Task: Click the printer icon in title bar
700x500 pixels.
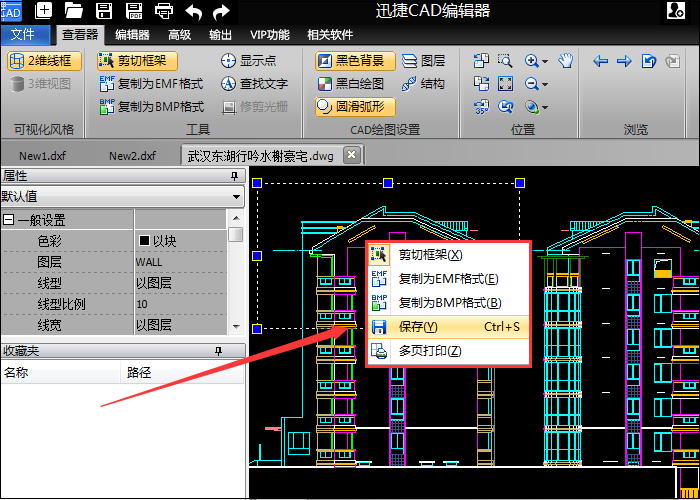Action: [164, 11]
